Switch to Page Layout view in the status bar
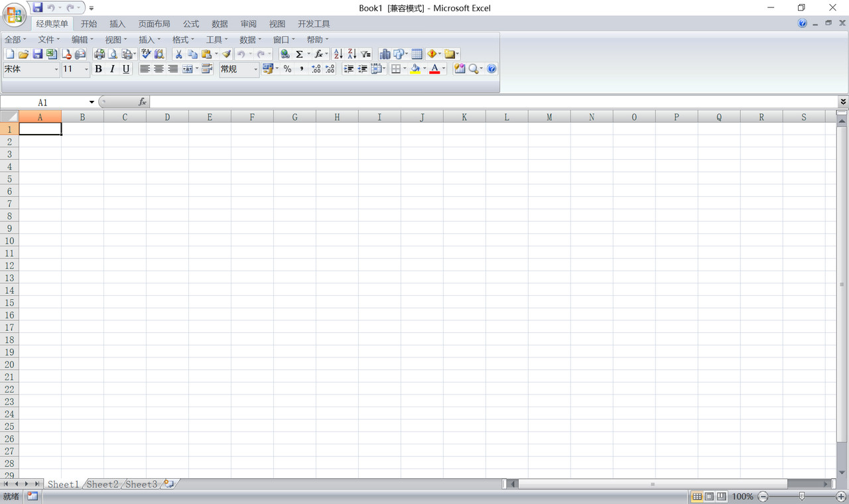The image size is (849, 504). point(709,497)
